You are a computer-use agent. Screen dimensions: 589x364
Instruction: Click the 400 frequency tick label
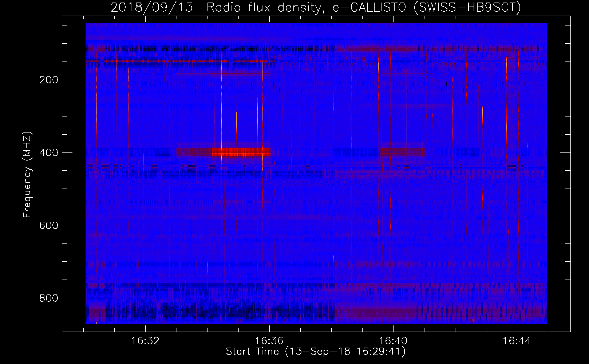[49, 153]
